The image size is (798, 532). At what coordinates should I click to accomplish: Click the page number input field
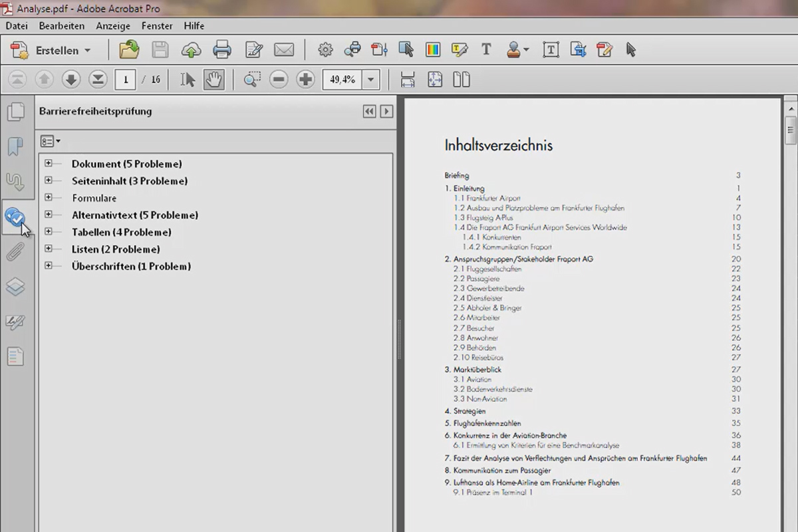click(125, 80)
